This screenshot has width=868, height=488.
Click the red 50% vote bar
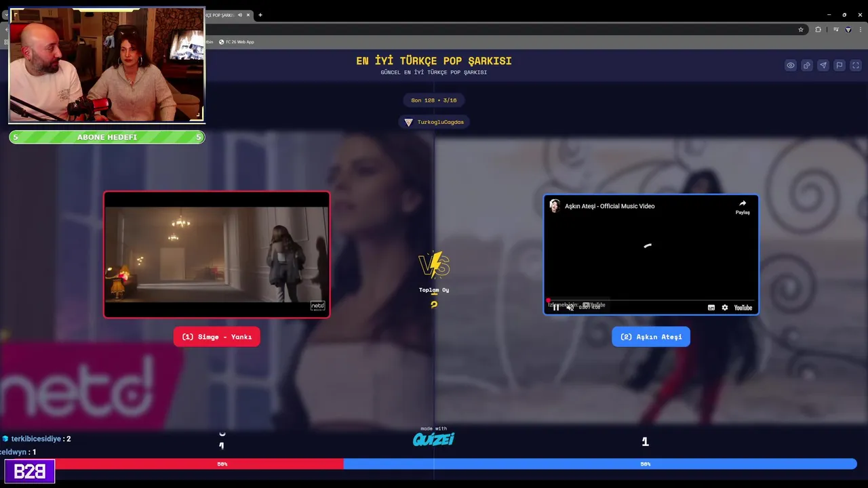tap(199, 464)
